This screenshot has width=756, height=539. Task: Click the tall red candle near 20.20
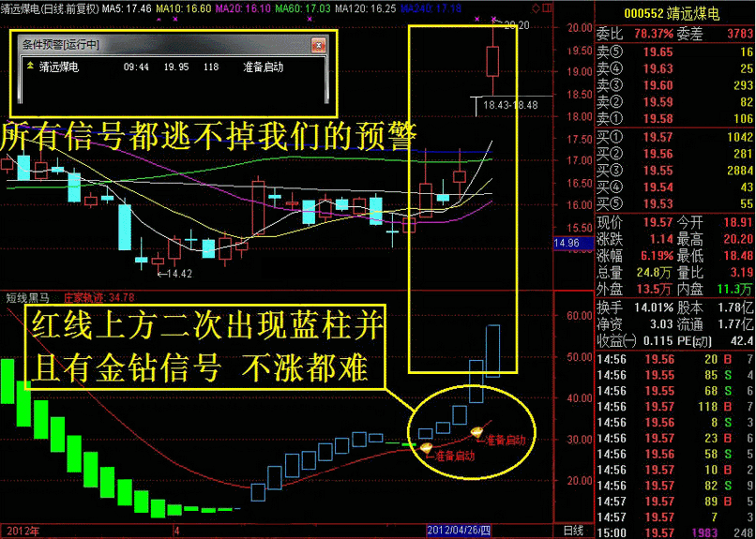pos(492,61)
